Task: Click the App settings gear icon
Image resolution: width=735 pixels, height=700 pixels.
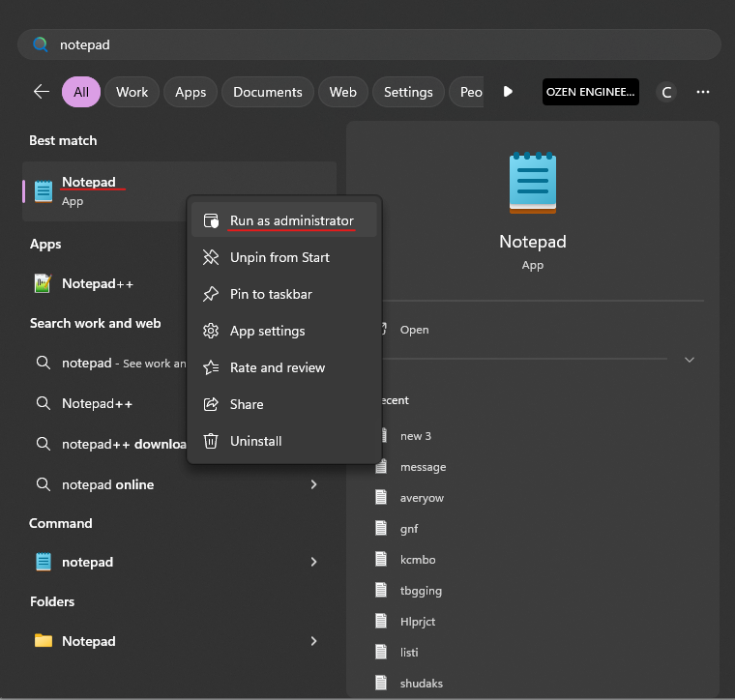Action: coord(211,331)
